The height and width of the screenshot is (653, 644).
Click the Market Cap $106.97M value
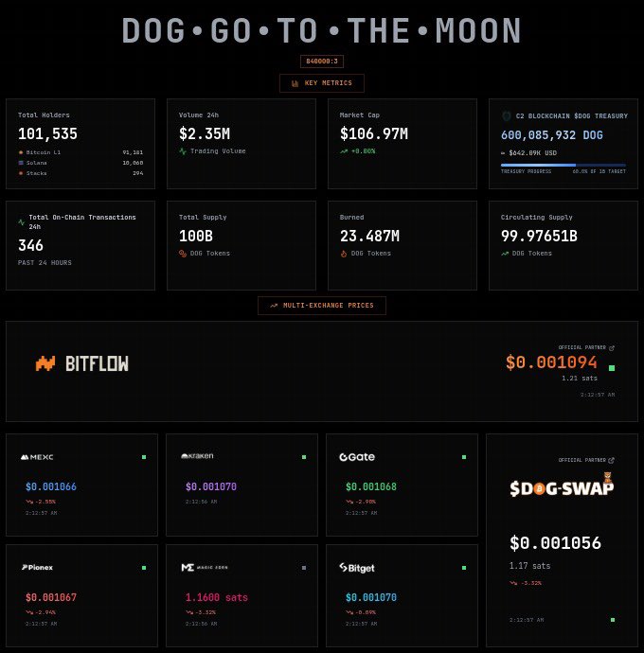(373, 134)
